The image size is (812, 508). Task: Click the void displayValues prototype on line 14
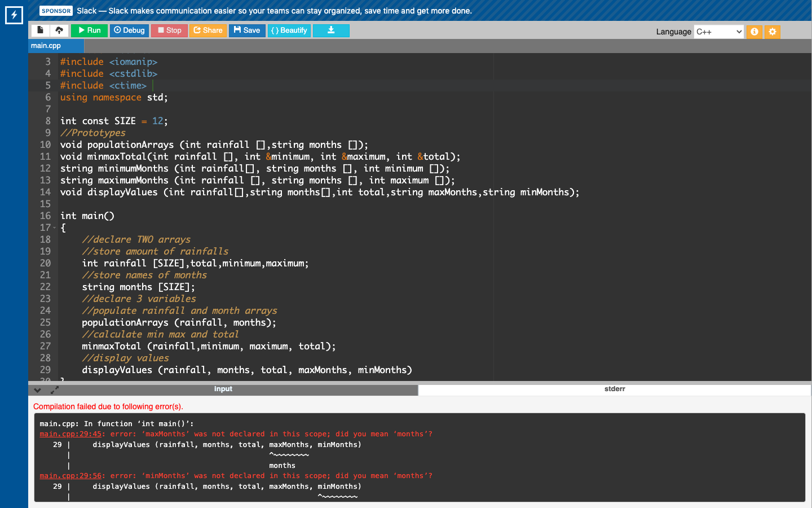320,192
